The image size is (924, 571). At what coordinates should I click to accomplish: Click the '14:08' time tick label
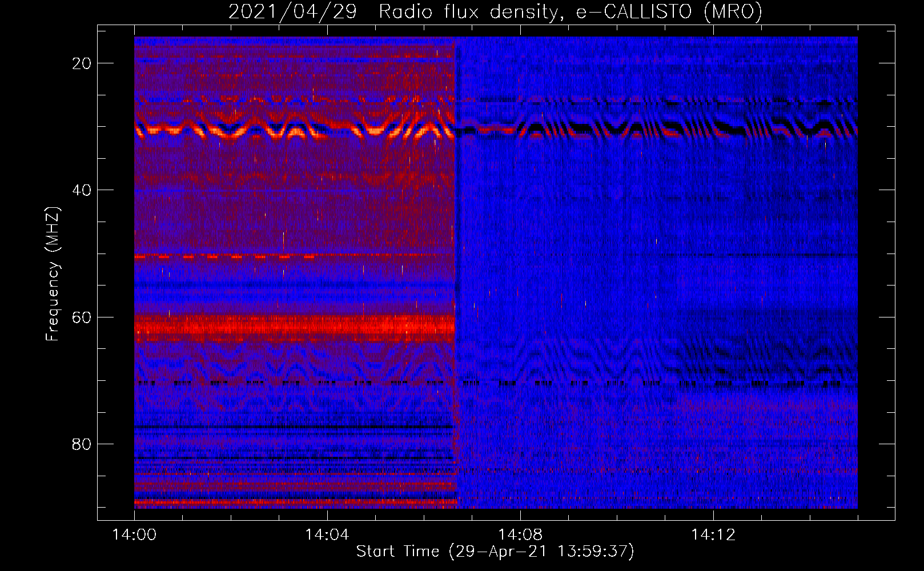tap(520, 535)
